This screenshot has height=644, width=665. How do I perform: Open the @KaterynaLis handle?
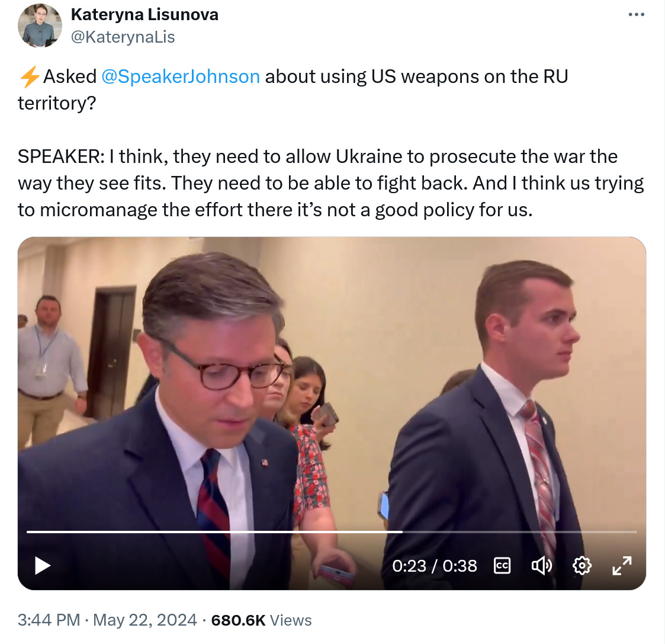tap(123, 37)
